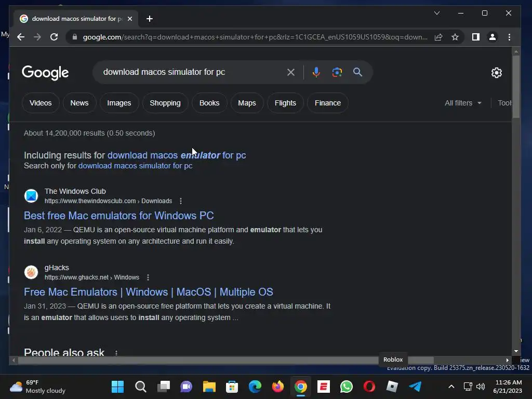This screenshot has width=532, height=399.
Task: Open more options for The Windows Club result
Action: (181, 201)
